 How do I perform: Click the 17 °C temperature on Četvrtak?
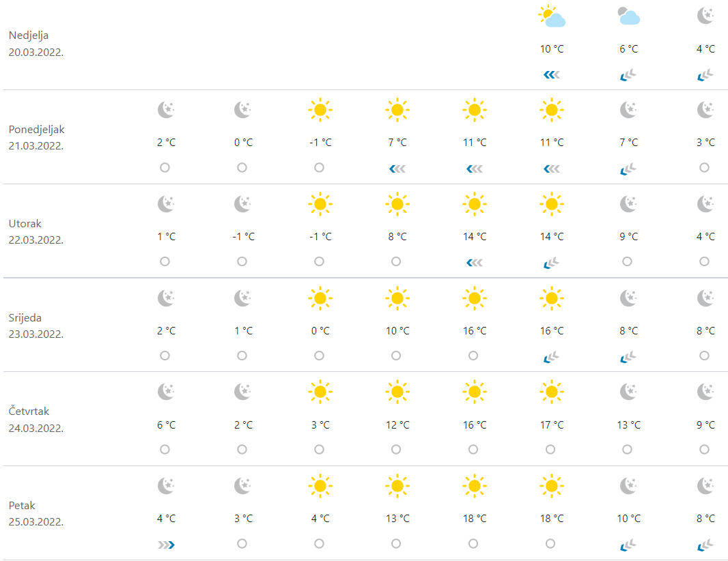click(x=551, y=425)
